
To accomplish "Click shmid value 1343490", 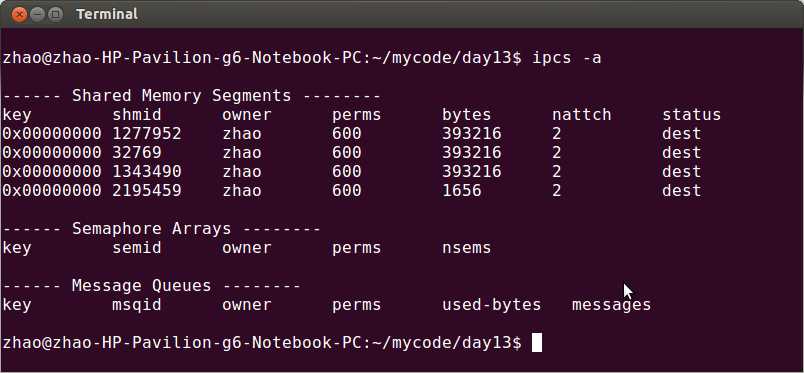I will [x=147, y=172].
